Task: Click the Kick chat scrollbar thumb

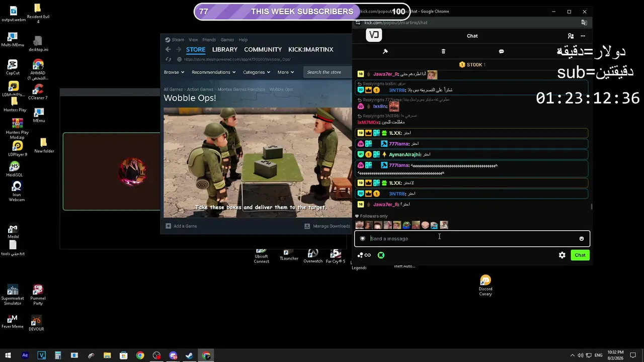Action: click(x=591, y=207)
